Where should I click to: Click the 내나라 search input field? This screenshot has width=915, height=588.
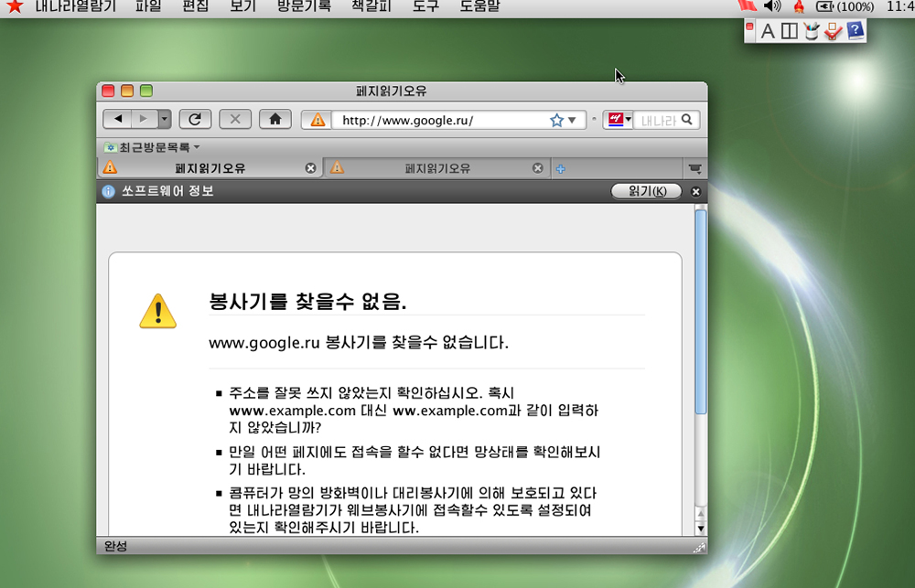coord(658,120)
